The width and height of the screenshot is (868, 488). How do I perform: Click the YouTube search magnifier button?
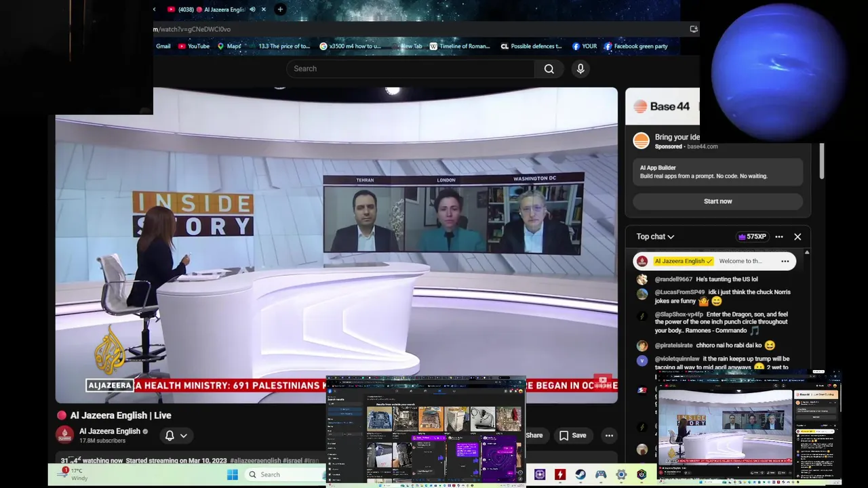point(549,68)
